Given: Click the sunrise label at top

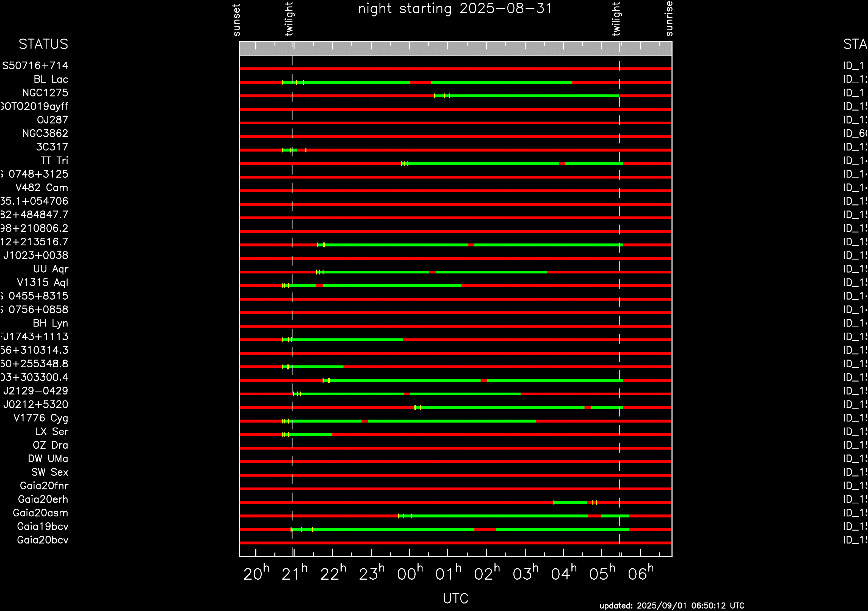Looking at the screenshot, I should pos(669,18).
